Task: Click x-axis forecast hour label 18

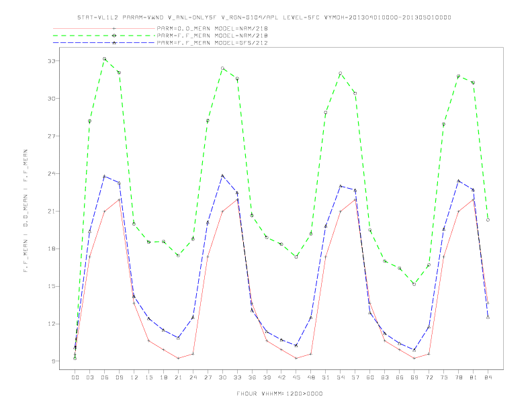Action: (163, 377)
